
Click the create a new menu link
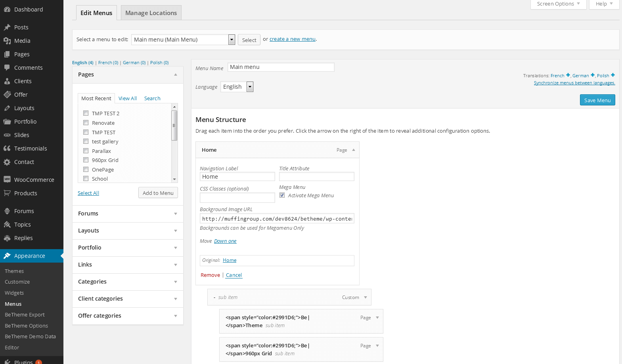click(x=293, y=39)
